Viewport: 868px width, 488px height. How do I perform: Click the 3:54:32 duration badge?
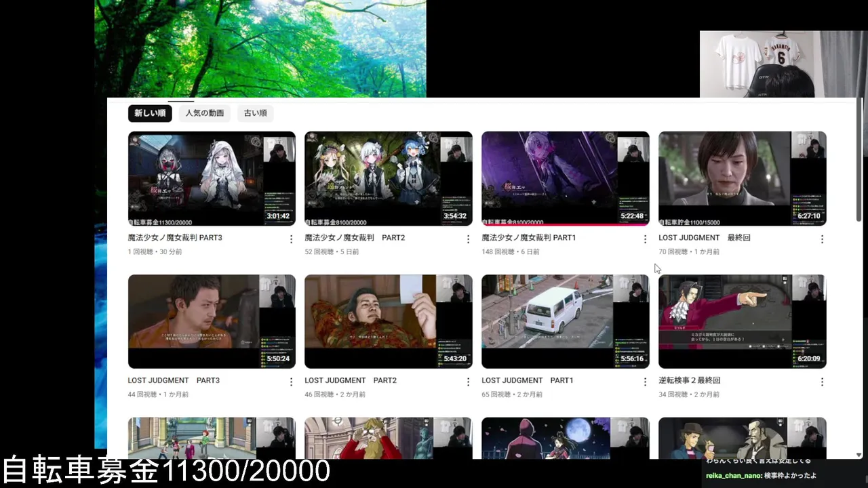click(455, 216)
